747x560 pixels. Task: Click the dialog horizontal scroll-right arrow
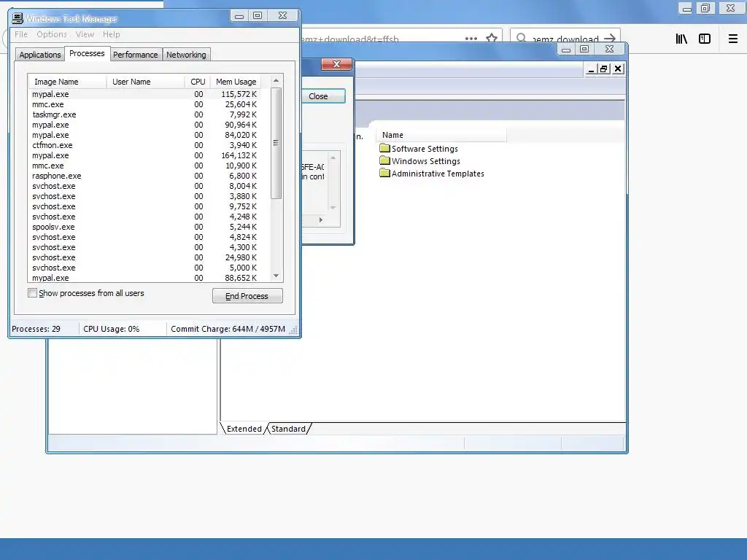(x=321, y=220)
